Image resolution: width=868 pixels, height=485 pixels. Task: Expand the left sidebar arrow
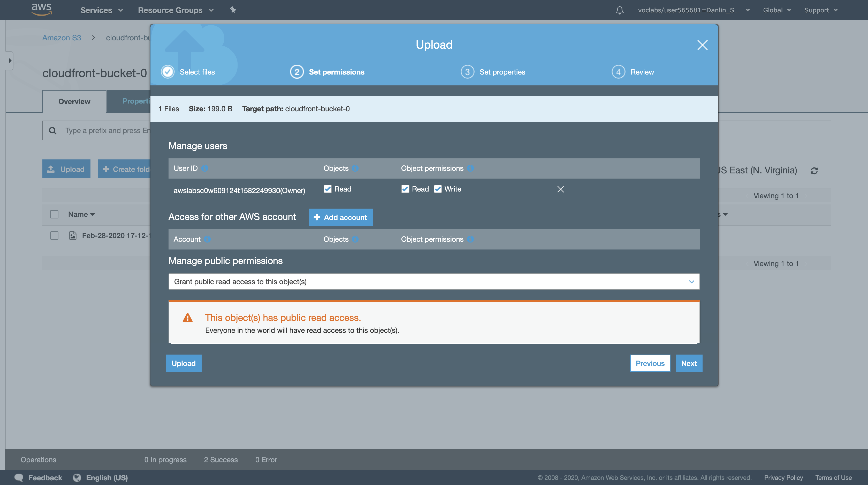pos(10,61)
